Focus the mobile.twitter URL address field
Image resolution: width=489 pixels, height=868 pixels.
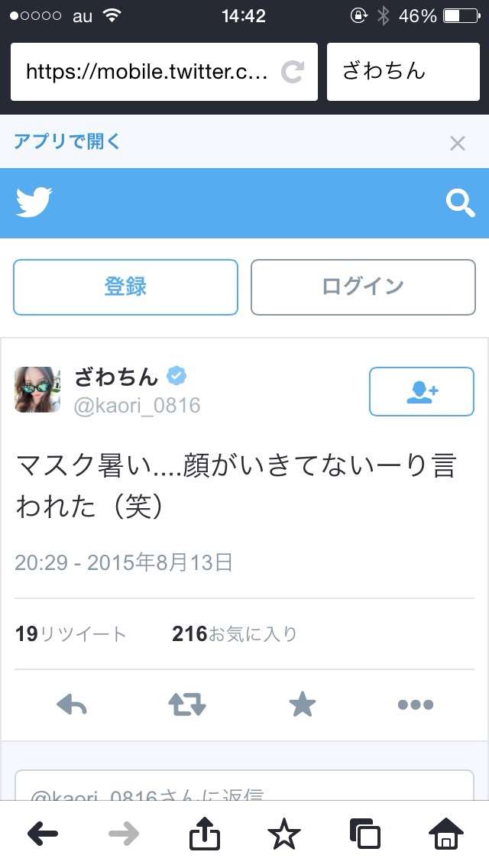[164, 72]
